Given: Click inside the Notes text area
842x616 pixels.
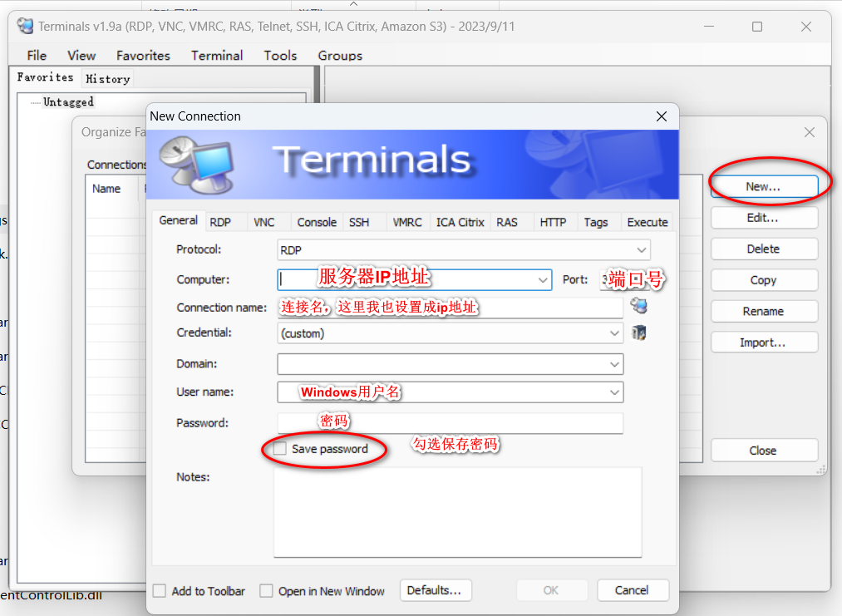Looking at the screenshot, I should 457,512.
